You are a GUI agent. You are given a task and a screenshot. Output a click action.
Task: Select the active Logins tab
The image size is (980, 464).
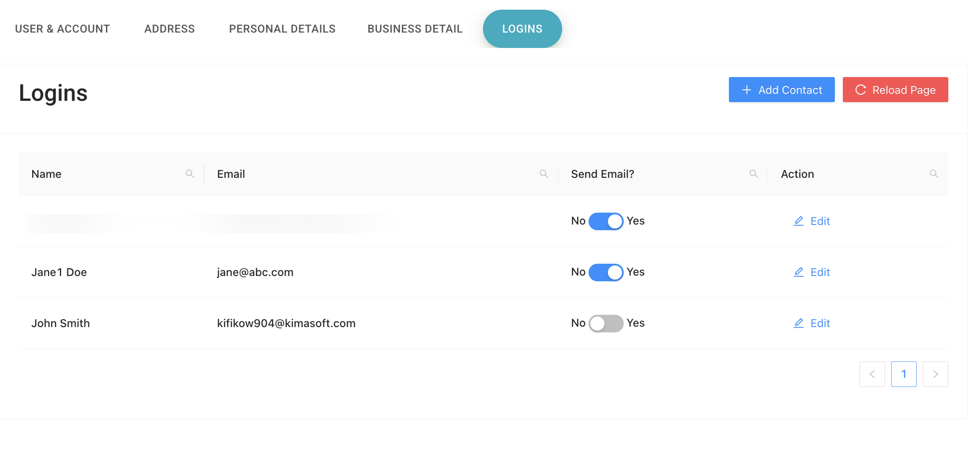click(522, 29)
